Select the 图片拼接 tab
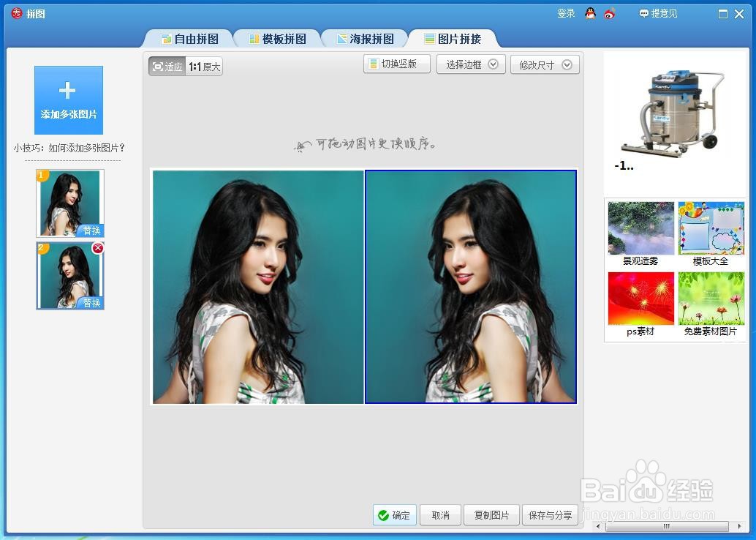 click(453, 39)
